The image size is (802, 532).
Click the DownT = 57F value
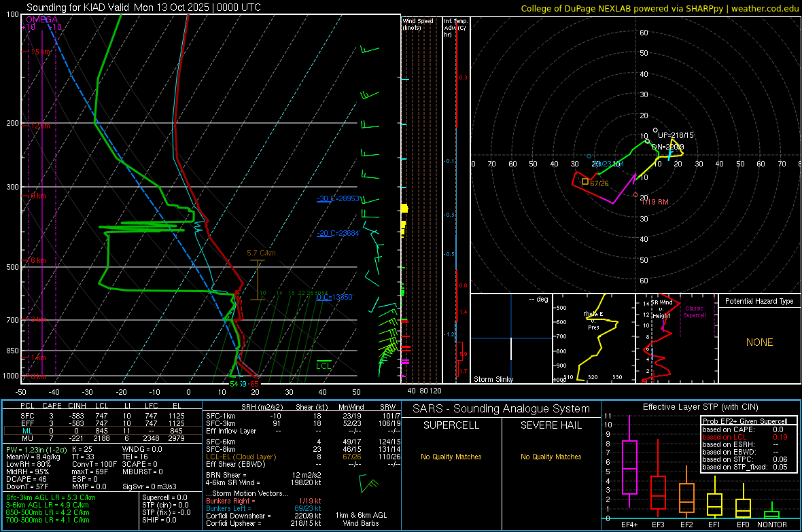coord(27,486)
